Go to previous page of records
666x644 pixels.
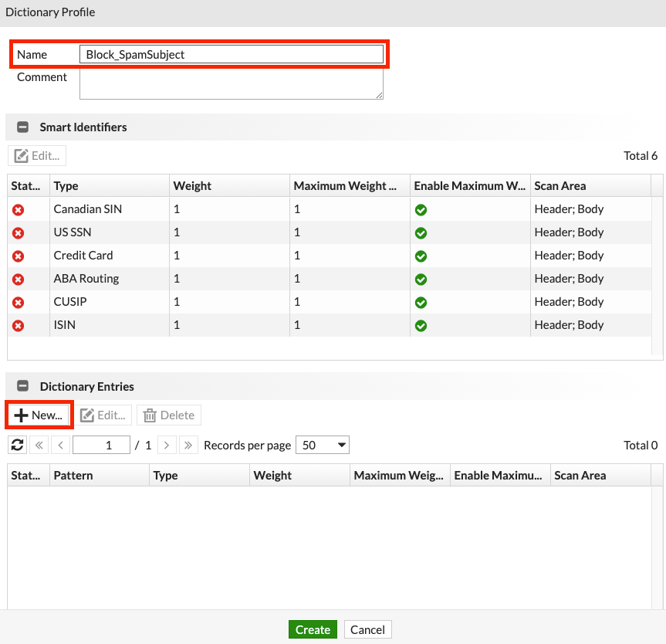tap(61, 445)
